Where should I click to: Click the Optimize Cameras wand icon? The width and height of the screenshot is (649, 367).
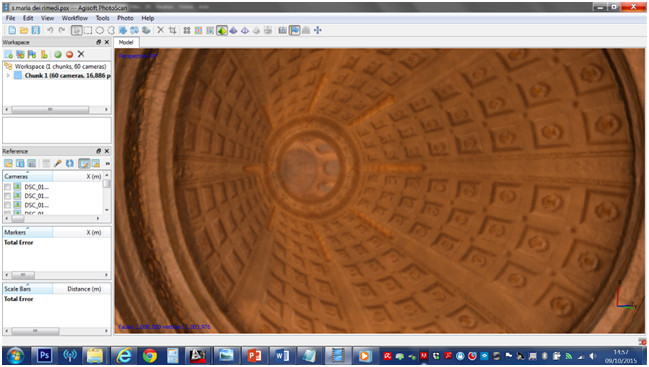point(58,163)
